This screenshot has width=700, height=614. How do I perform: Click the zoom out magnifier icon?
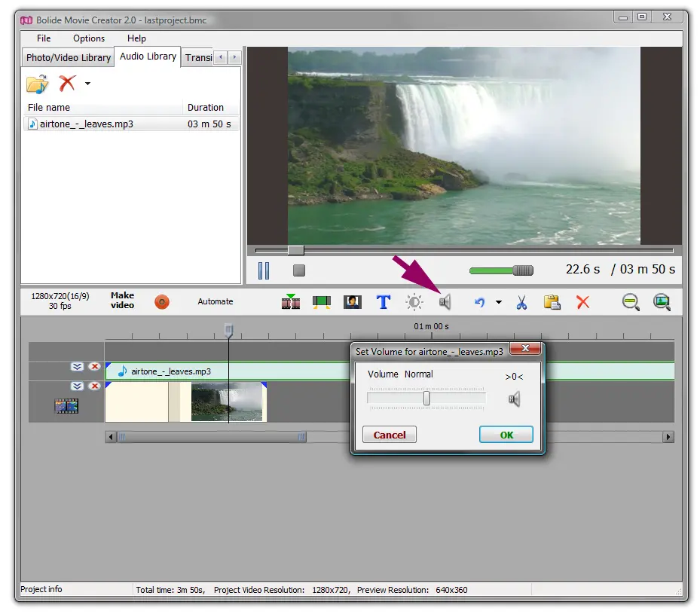pyautogui.click(x=631, y=302)
